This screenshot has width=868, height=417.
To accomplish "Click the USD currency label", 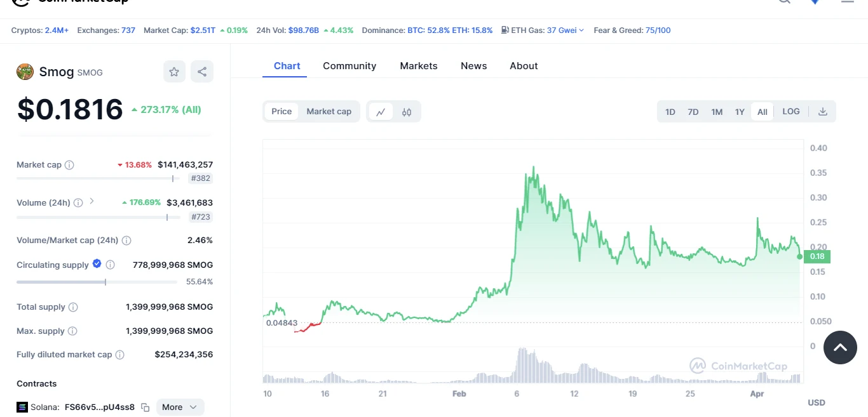I will click(816, 402).
